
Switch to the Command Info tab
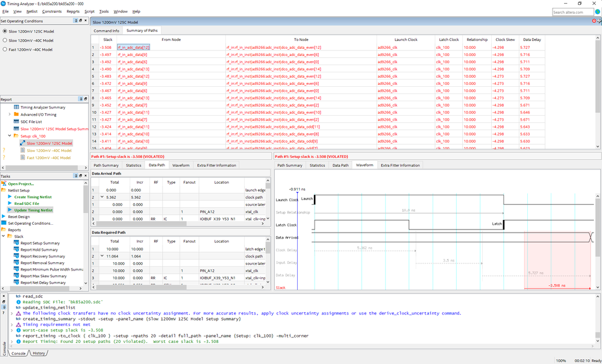(106, 30)
